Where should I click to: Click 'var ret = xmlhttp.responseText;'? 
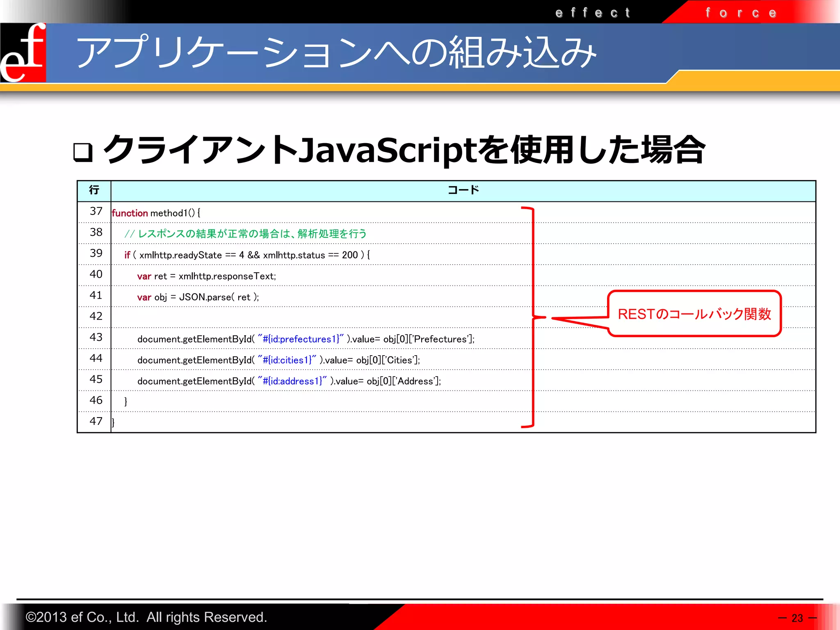[207, 276]
